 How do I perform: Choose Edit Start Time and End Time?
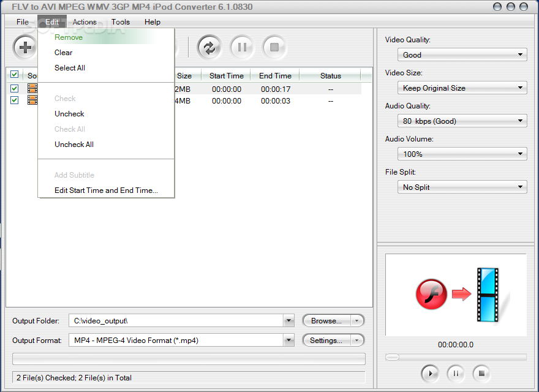(106, 190)
